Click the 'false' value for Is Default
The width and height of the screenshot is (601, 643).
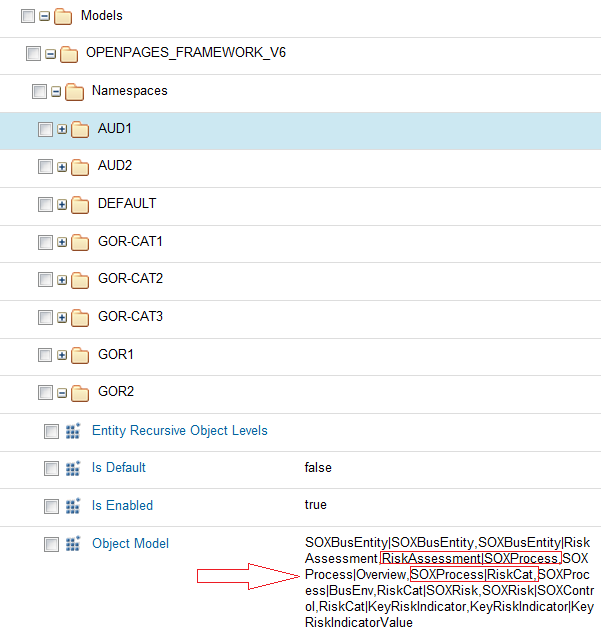(318, 467)
